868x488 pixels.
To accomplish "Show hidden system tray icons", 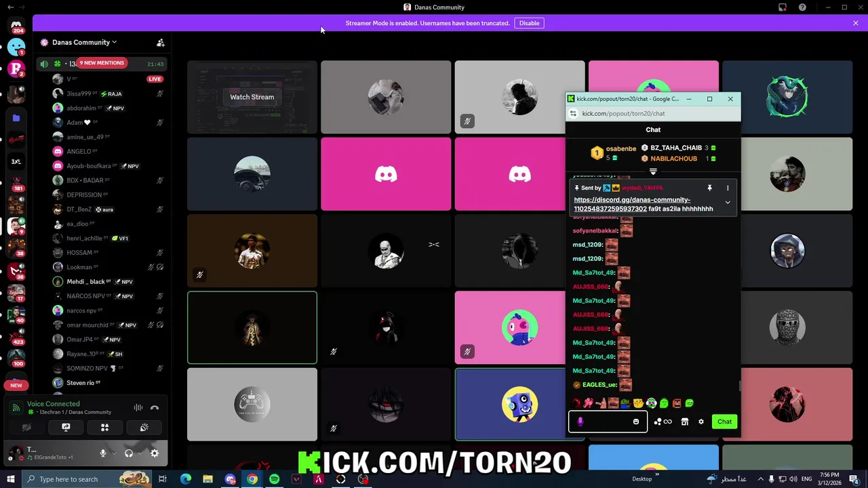I will coord(760,479).
